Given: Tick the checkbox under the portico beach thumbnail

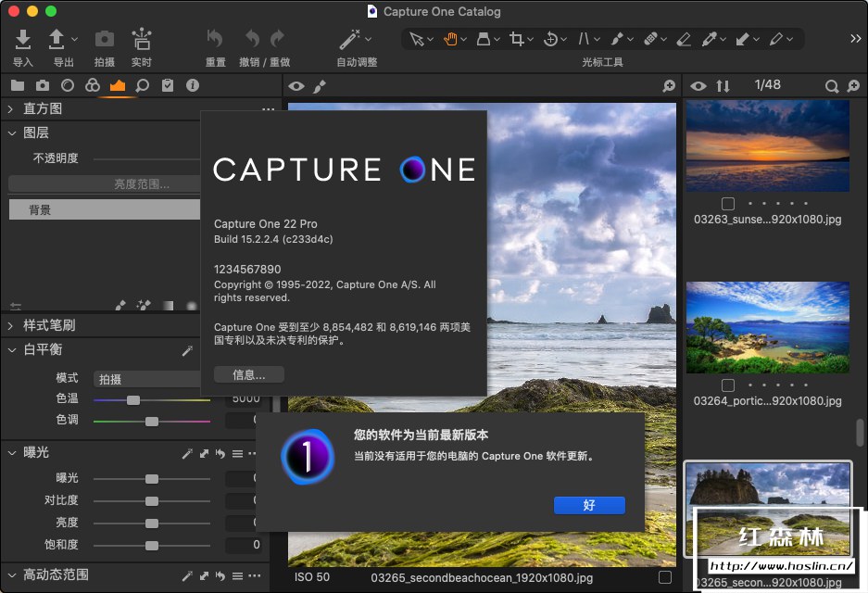Looking at the screenshot, I should click(x=728, y=385).
